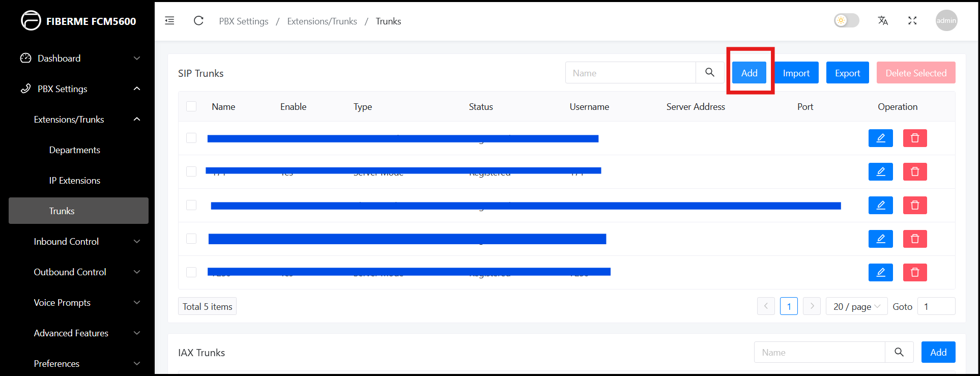The width and height of the screenshot is (980, 376).
Task: Click the PBX Settings phone icon
Action: tap(25, 89)
